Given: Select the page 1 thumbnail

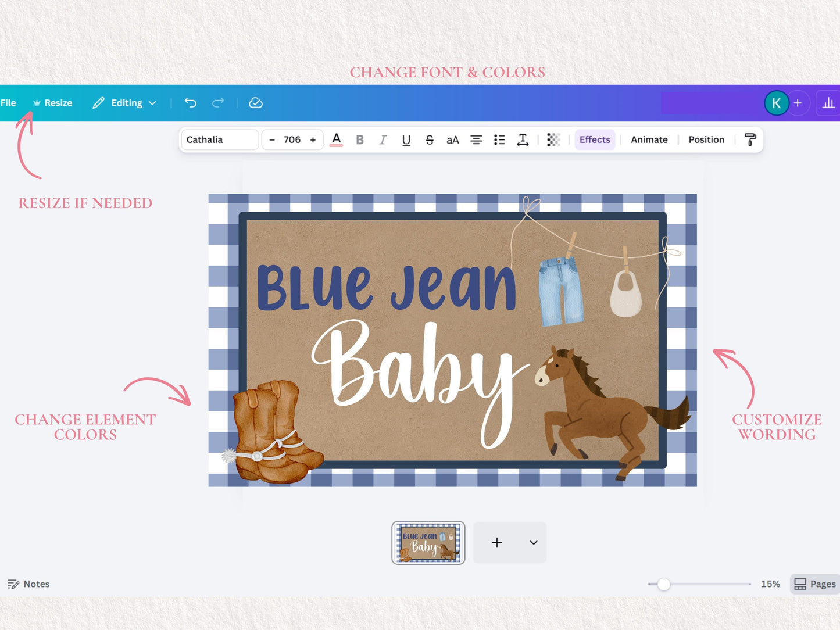Looking at the screenshot, I should point(428,543).
